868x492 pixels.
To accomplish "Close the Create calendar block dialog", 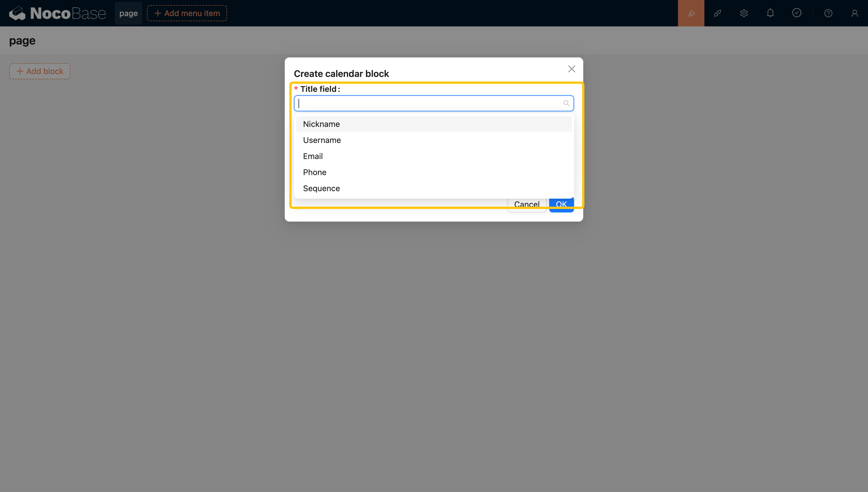I will tap(571, 69).
